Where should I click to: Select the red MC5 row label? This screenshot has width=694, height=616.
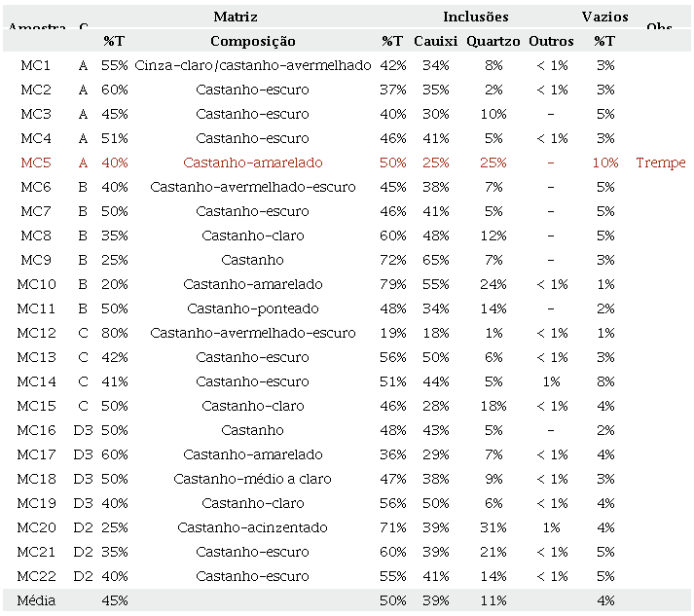[x=35, y=163]
